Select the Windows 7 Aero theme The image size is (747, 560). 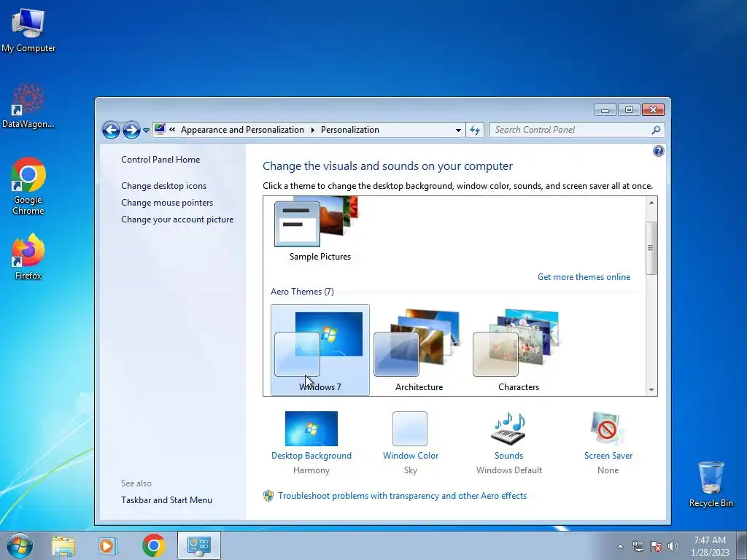(320, 350)
